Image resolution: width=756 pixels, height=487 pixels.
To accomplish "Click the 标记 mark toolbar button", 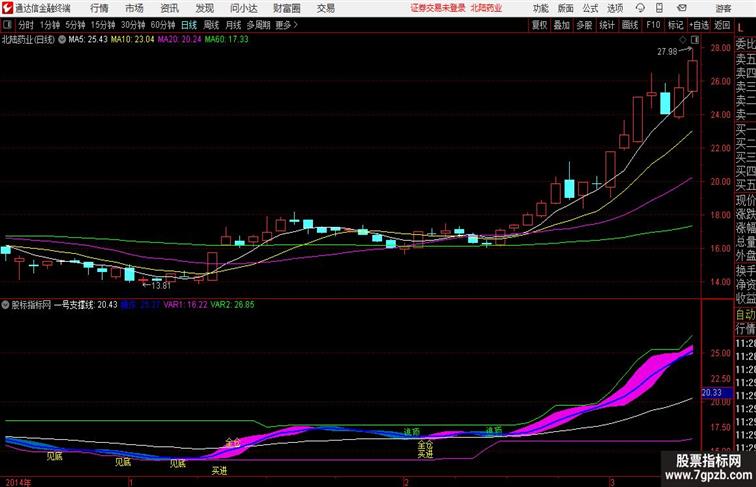I will pos(675,25).
